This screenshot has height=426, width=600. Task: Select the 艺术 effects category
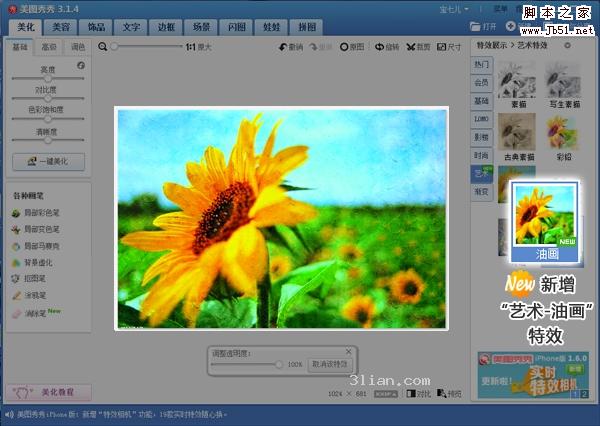pos(481,174)
